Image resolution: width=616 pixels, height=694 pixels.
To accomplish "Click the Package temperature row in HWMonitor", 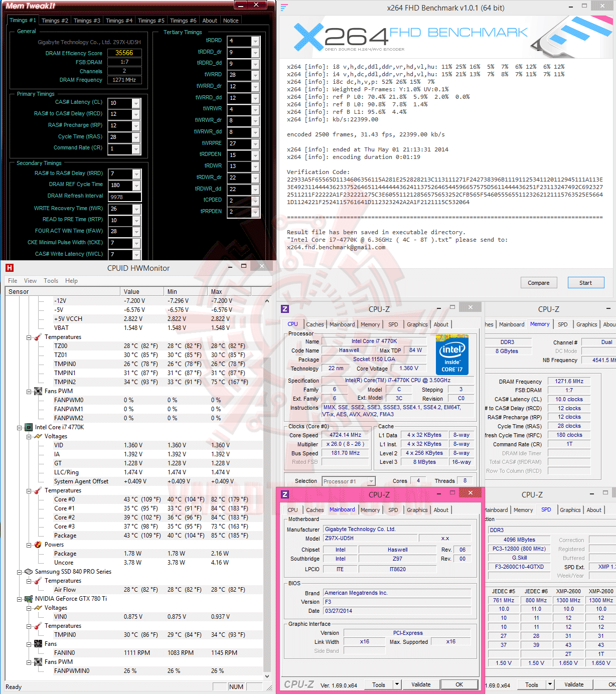I will [134, 536].
